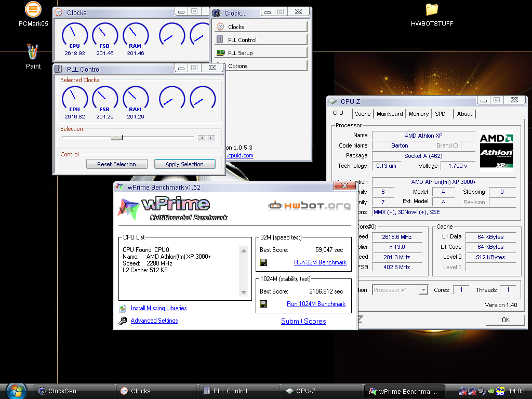Click the multiplier value x 13.0
Image resolution: width=532 pixels, height=399 pixels.
click(x=397, y=247)
